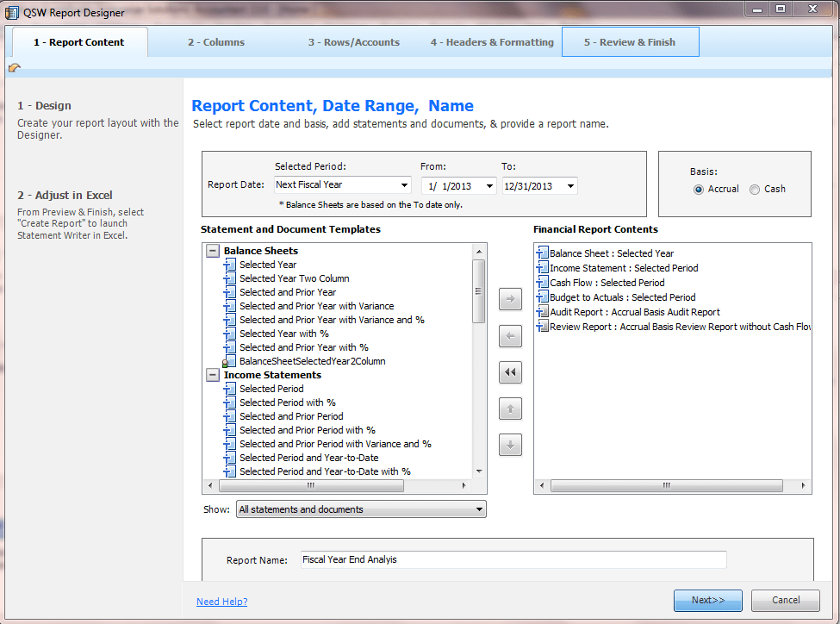The height and width of the screenshot is (624, 840).
Task: Click the undo icon below the tabs
Action: 15,68
